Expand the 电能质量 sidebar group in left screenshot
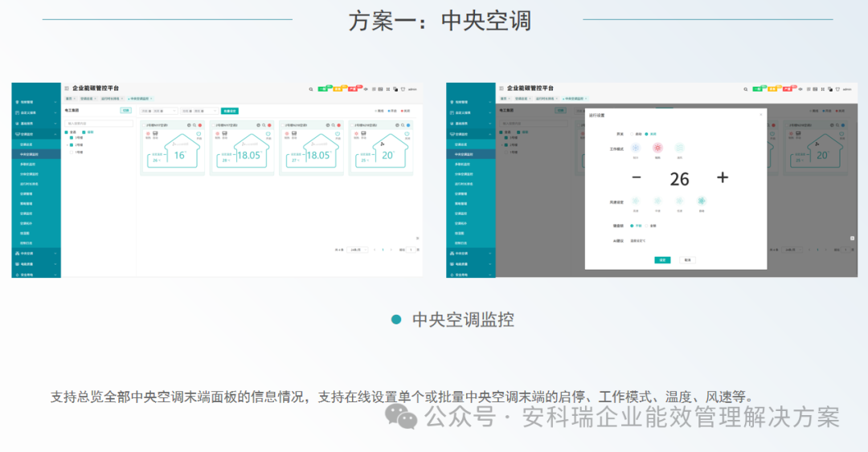 tap(36, 264)
